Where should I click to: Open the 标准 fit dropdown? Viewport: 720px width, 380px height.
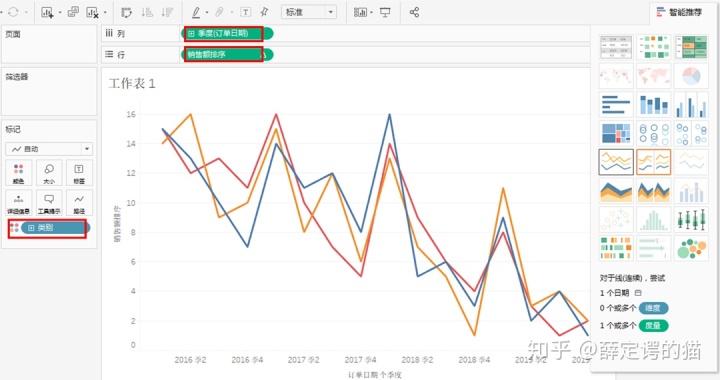coord(309,12)
